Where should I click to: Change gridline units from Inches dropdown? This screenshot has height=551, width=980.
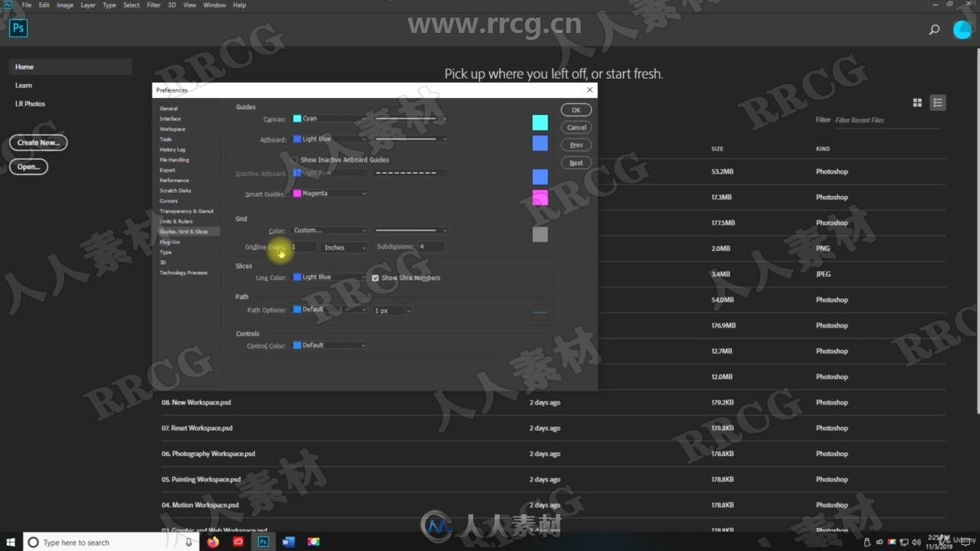(x=345, y=247)
